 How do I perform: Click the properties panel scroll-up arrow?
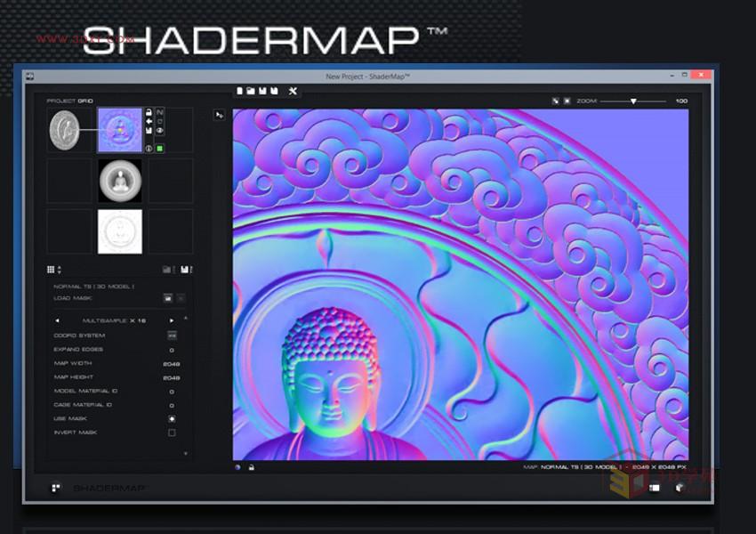coord(186,319)
